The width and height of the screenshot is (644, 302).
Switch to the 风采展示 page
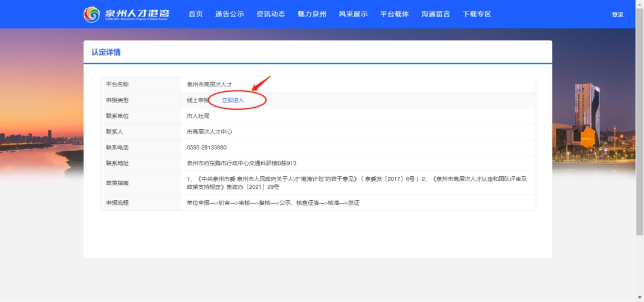(353, 14)
